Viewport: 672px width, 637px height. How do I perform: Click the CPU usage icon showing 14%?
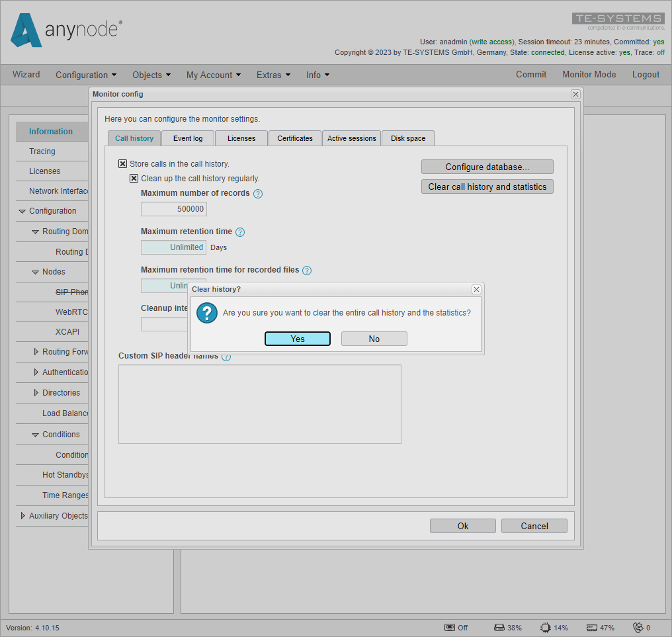545,627
